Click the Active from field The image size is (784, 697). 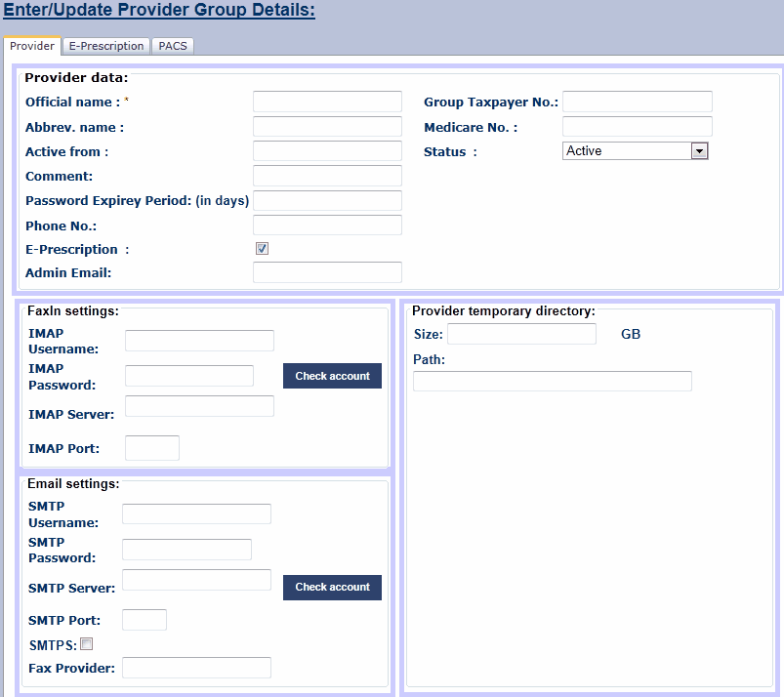click(x=327, y=151)
